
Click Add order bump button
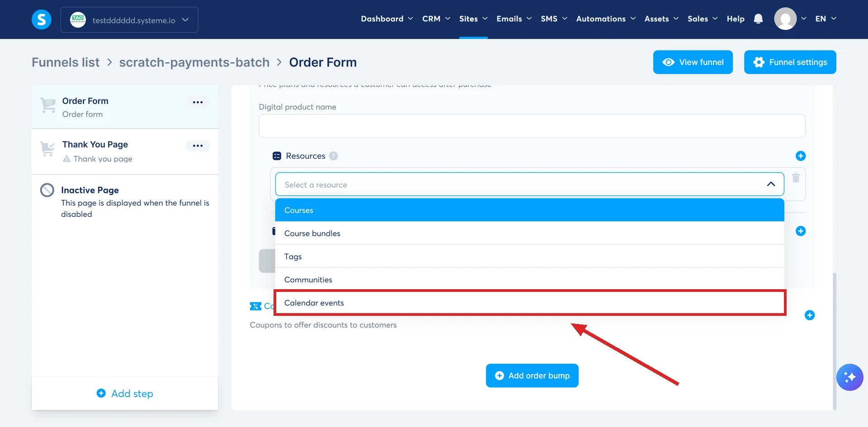(532, 375)
